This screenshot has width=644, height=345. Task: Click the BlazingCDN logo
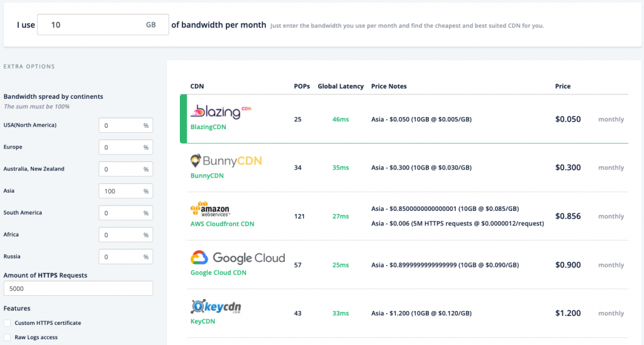[221, 112]
